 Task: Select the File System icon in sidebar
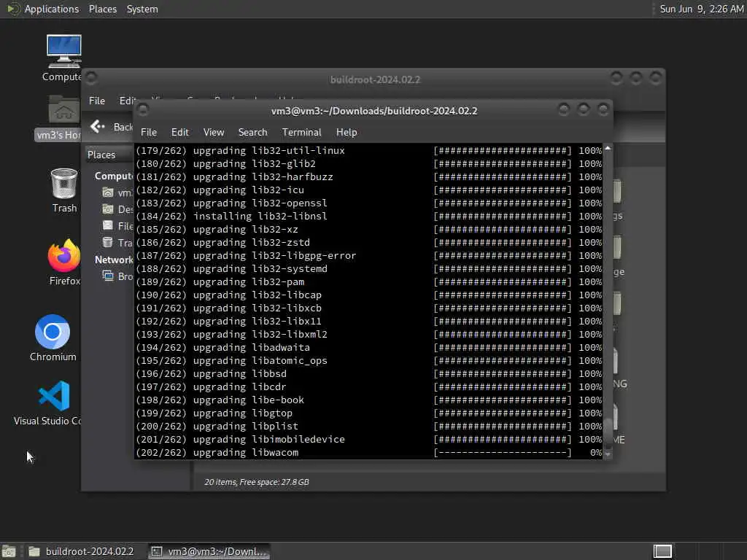108,226
